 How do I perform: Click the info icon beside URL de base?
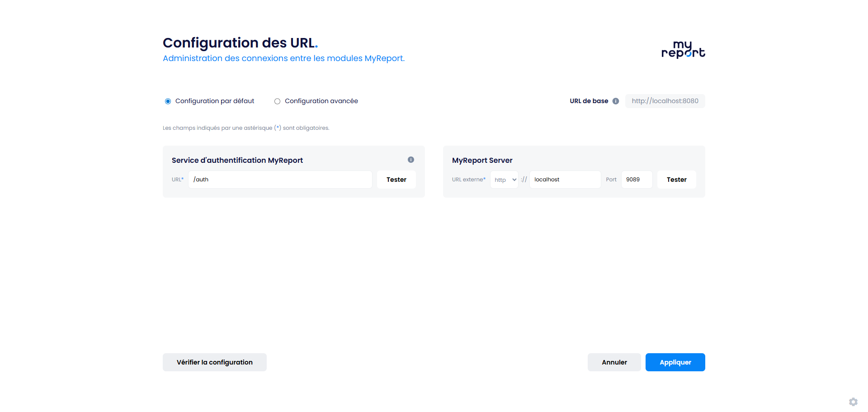point(616,101)
